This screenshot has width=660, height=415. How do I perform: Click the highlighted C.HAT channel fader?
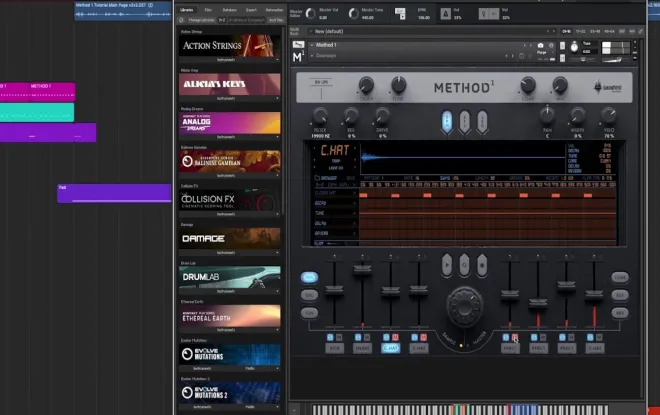tap(391, 291)
